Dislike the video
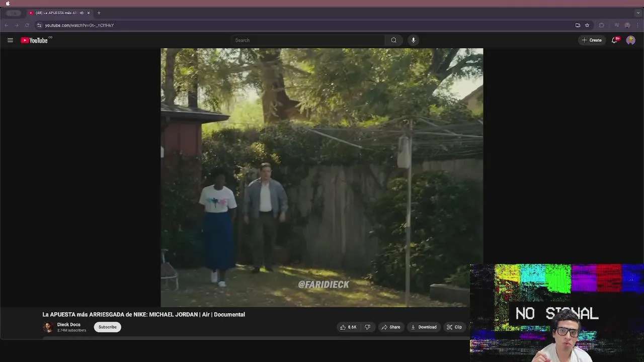The image size is (644, 362). point(367,327)
